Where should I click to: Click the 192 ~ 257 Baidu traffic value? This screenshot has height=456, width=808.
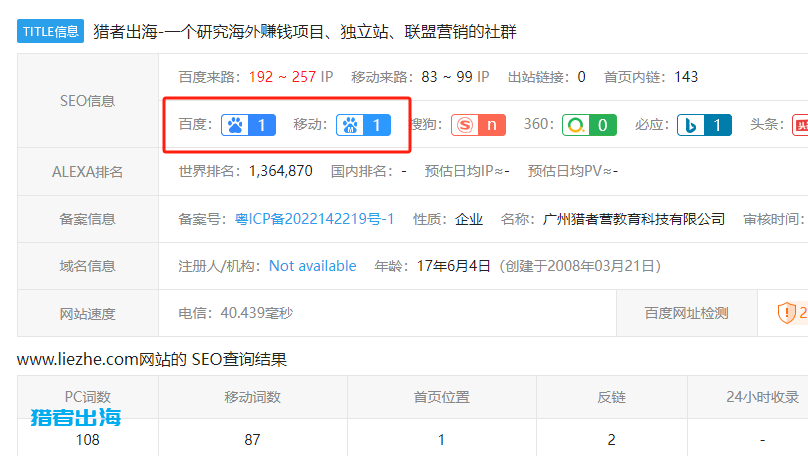pos(282,77)
